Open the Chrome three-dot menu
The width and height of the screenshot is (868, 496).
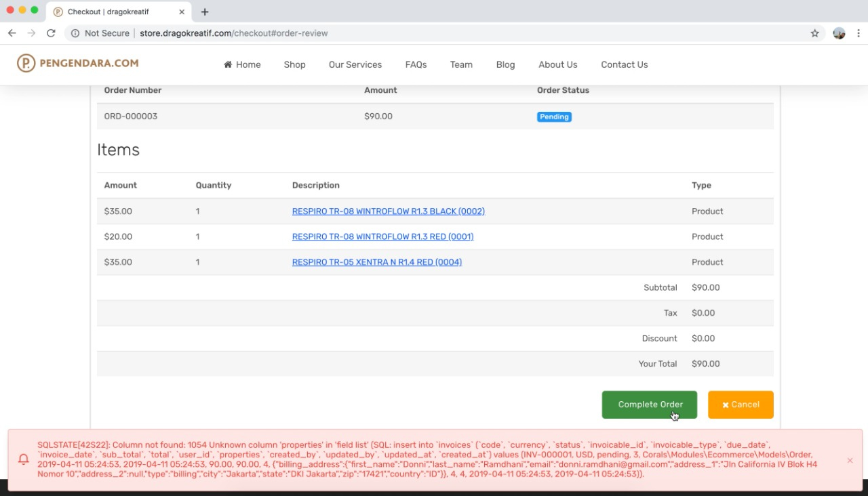coord(859,33)
